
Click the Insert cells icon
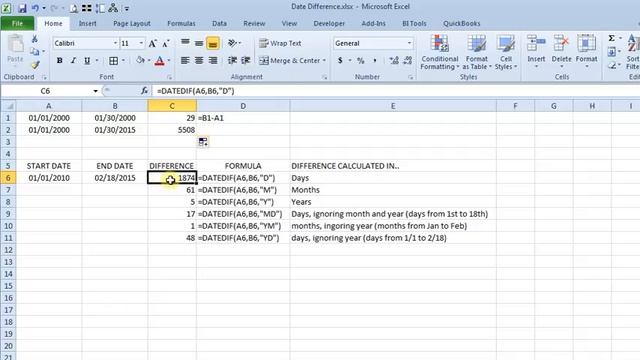[536, 43]
